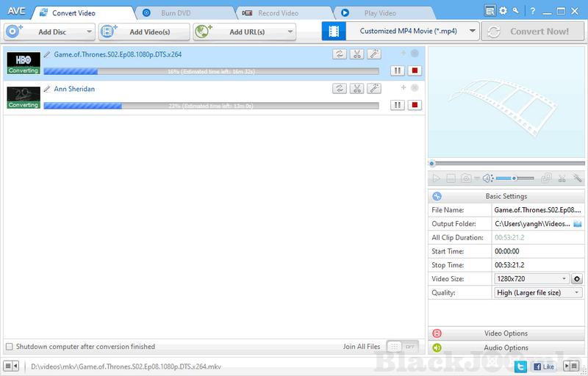This screenshot has height=376, width=588.
Task: Open the settings gear in title bar
Action: (503, 11)
